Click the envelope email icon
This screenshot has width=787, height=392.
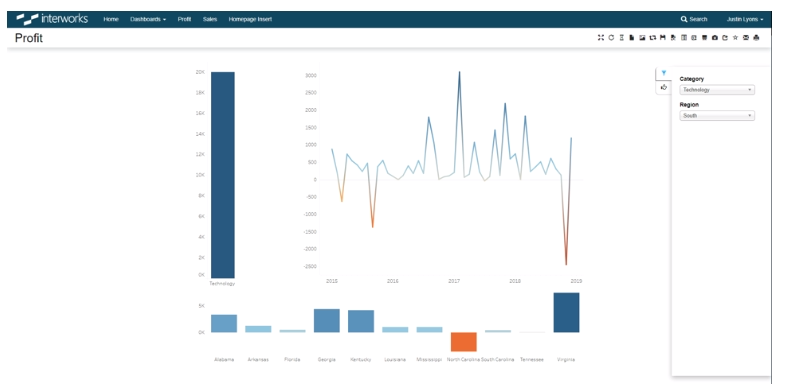coord(746,38)
